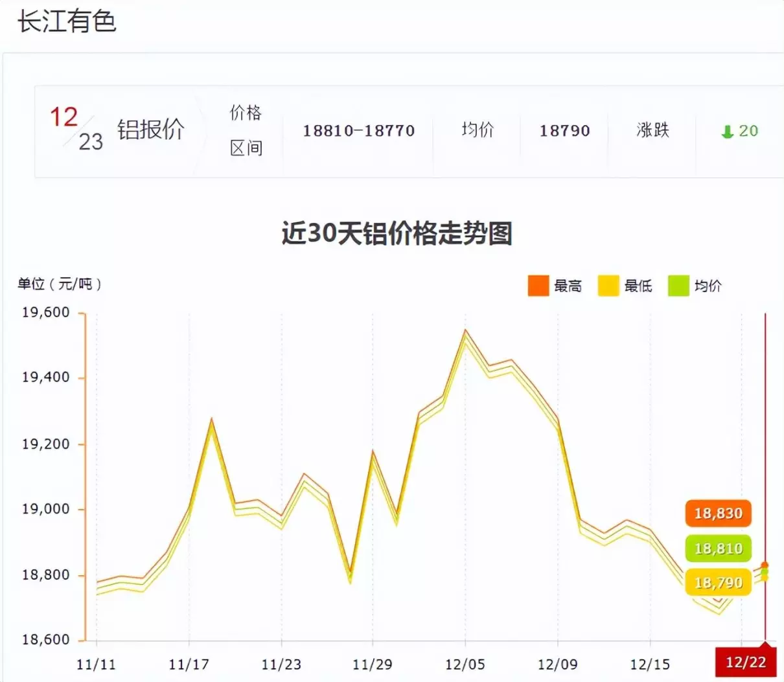Click the 均价 legend label text

(708, 286)
